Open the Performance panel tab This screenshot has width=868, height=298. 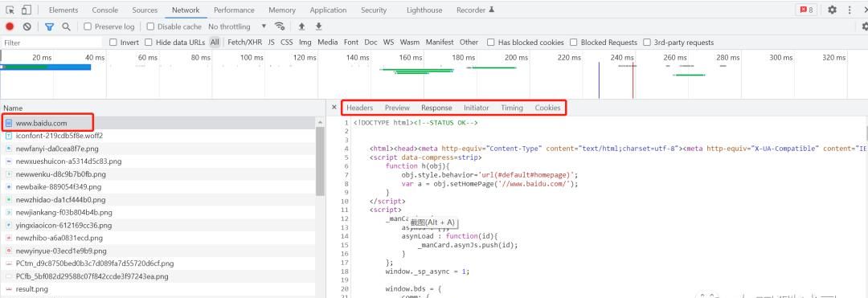[235, 10]
